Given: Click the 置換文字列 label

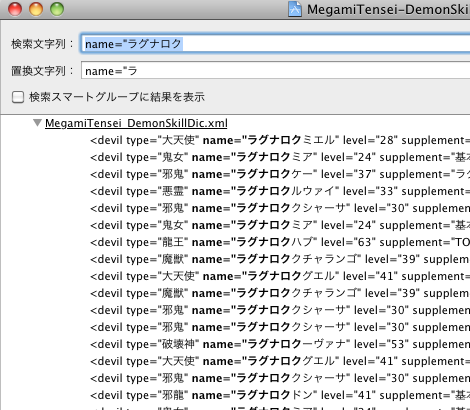Looking at the screenshot, I should click(x=42, y=71).
